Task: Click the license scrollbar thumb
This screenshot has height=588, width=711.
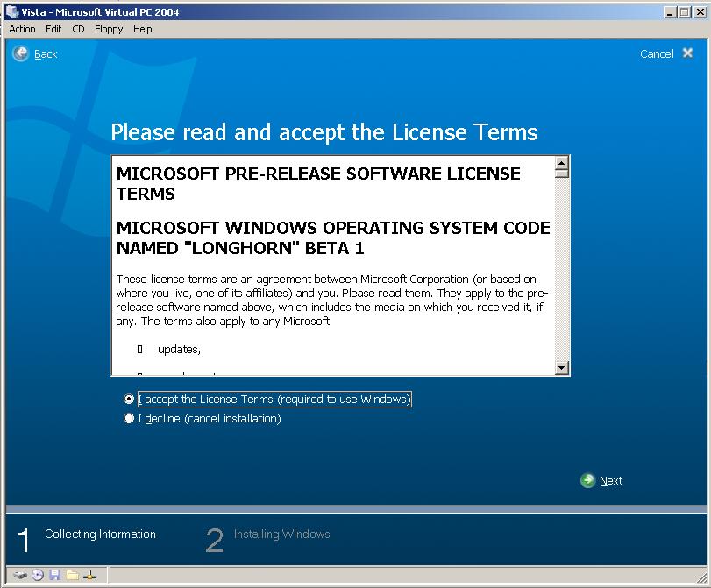Action: pos(562,174)
